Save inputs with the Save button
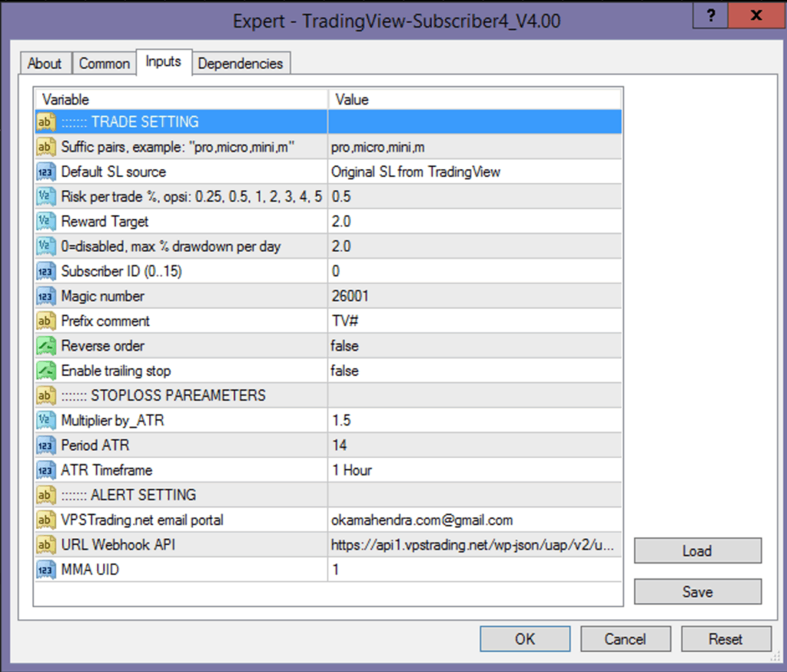The height and width of the screenshot is (672, 787). [698, 591]
